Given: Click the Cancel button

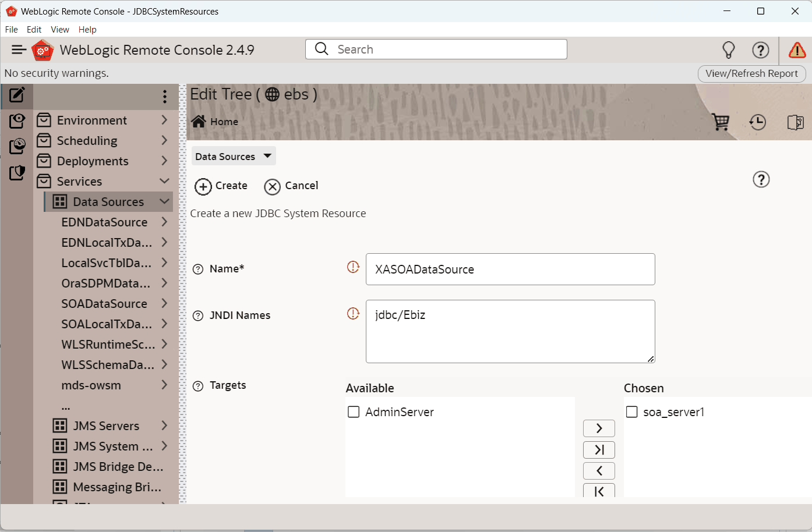Looking at the screenshot, I should coord(291,186).
